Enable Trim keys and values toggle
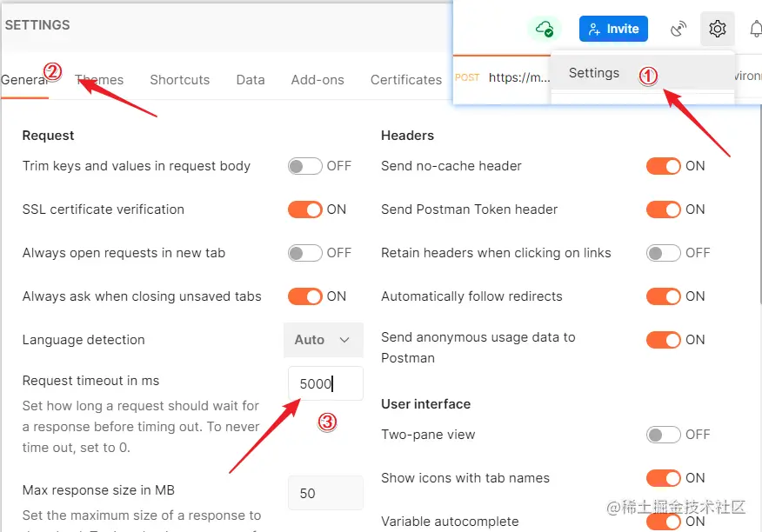Screen dimensions: 762x532 coord(305,166)
